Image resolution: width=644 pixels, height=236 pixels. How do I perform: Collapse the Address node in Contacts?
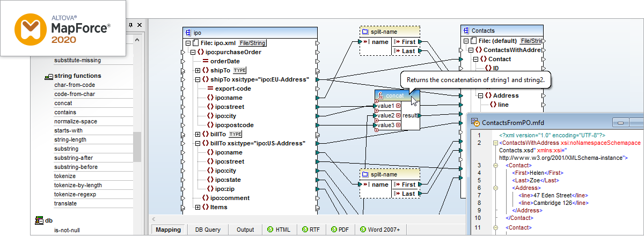pos(480,95)
